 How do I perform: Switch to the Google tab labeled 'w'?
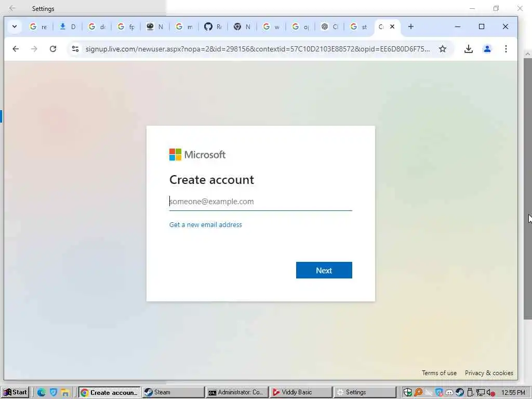point(271,26)
